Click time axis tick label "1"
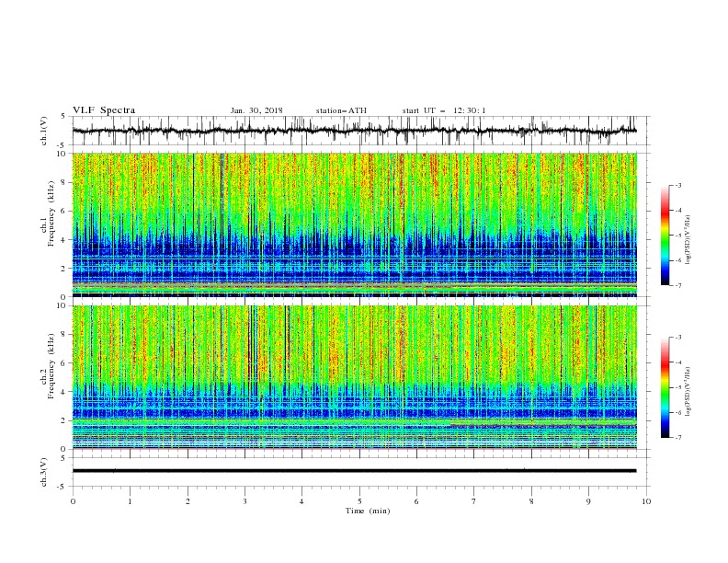728x563 pixels. coord(130,501)
